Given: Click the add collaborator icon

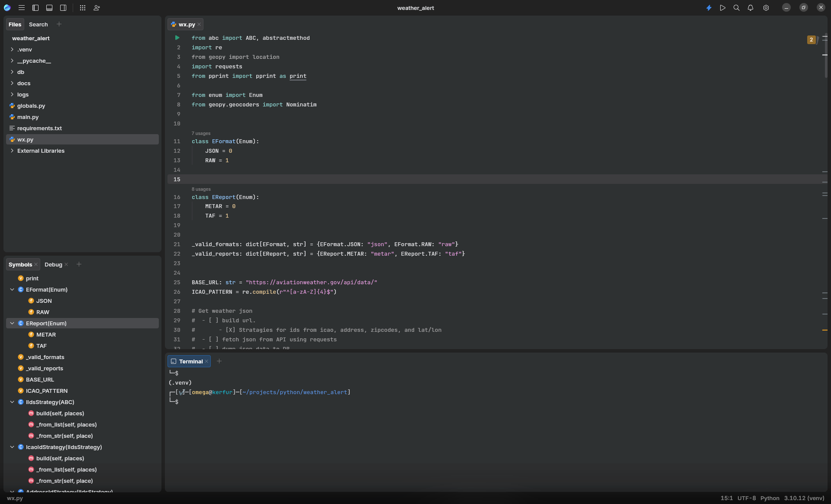Looking at the screenshot, I should [97, 8].
